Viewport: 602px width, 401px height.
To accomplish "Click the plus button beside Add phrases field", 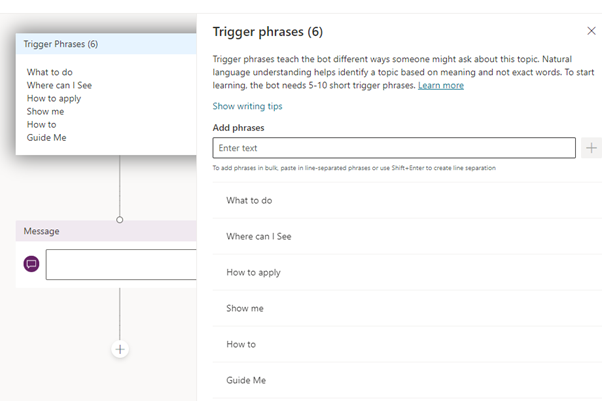I will [591, 148].
